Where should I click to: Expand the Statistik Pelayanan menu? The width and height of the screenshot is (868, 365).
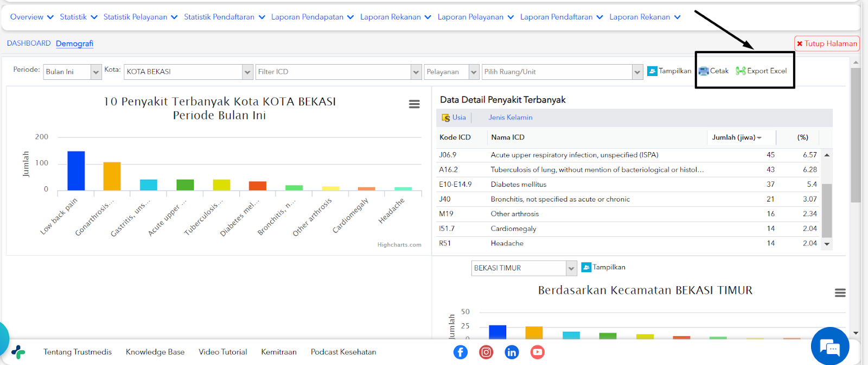141,17
